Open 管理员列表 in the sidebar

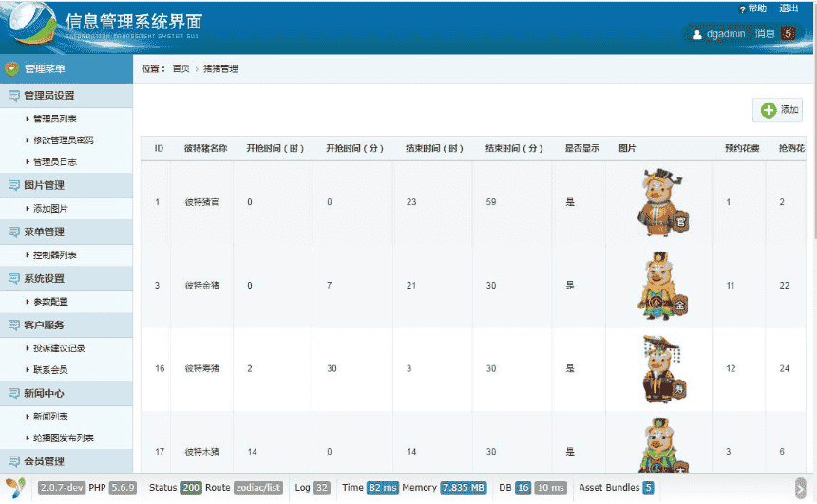tap(55, 119)
